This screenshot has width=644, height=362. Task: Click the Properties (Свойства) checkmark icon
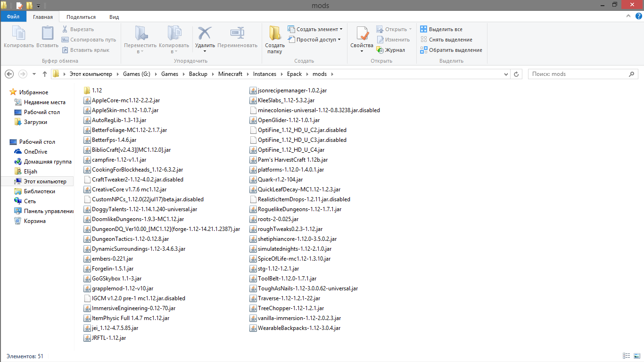point(362,33)
